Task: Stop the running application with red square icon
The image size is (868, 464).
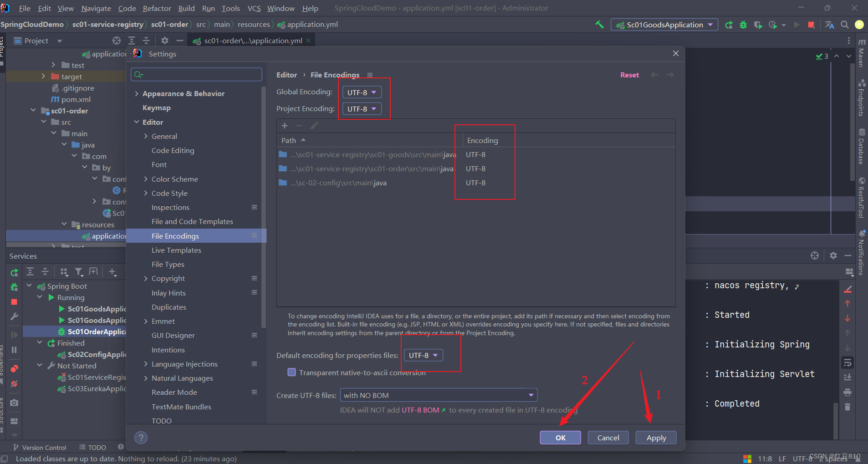Action: click(x=14, y=302)
